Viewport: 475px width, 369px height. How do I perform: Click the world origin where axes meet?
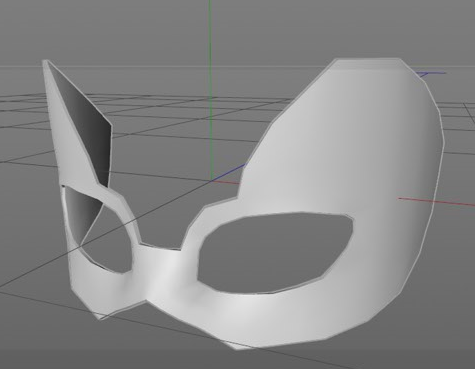211,180
